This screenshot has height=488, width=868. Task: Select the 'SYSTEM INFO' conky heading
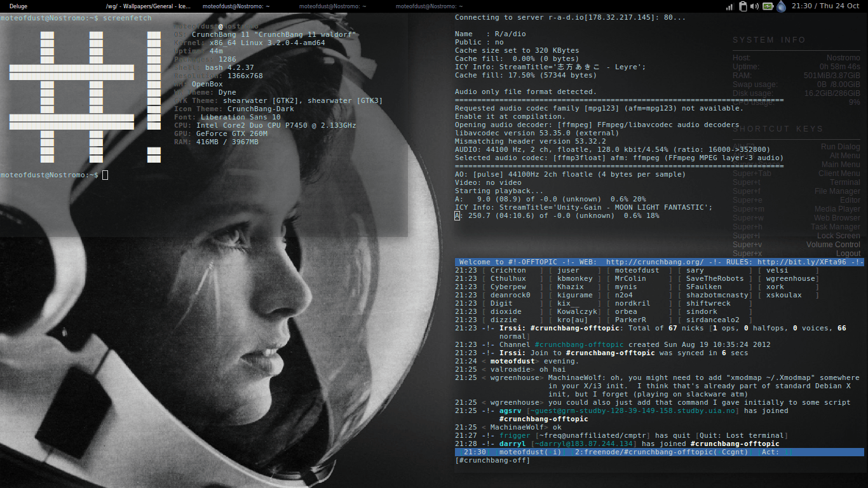pos(769,40)
